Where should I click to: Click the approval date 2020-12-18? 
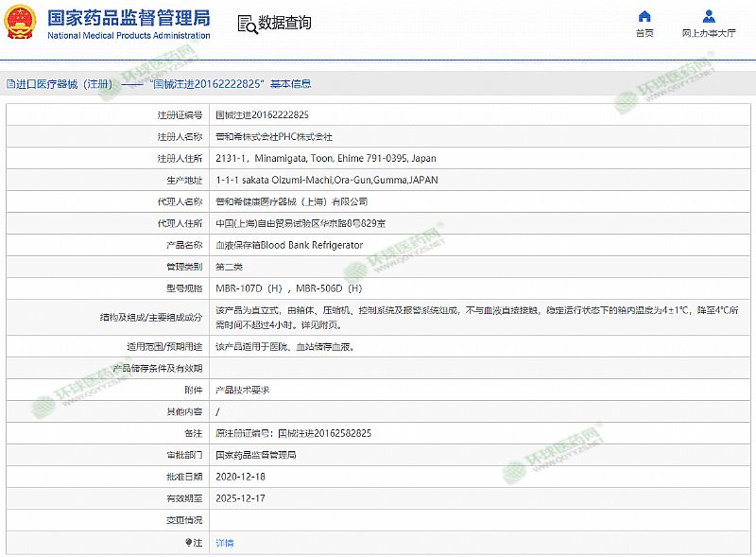(x=239, y=477)
